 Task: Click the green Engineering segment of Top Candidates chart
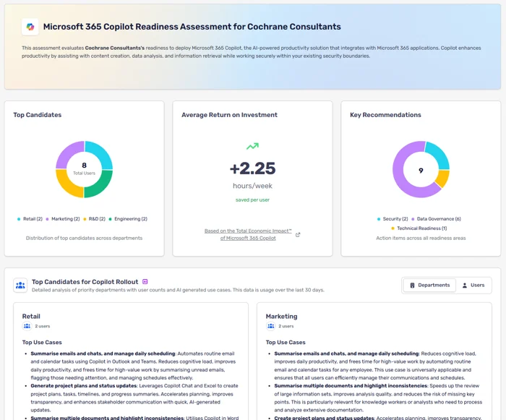pos(100,183)
